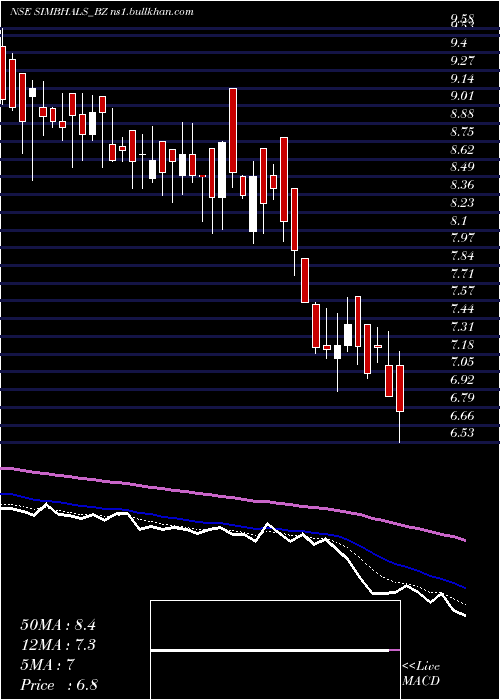
Task: Click the 50MA : 8.4 legend text
Action: pyautogui.click(x=58, y=625)
